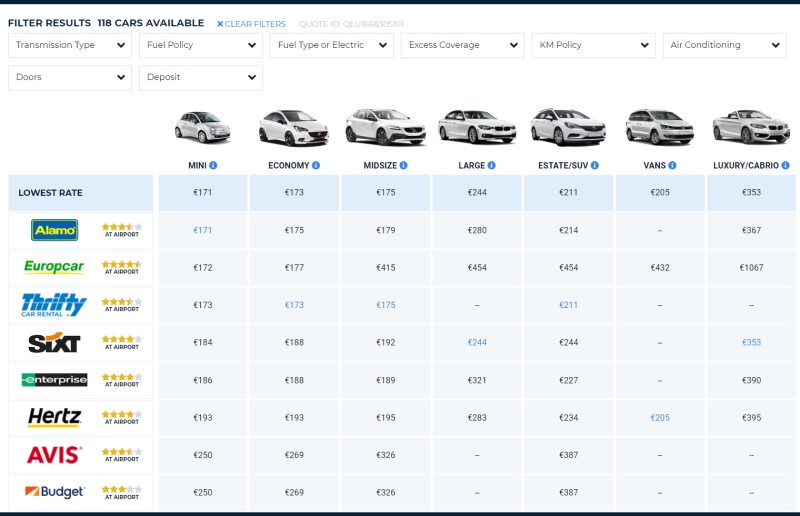The height and width of the screenshot is (516, 800).
Task: Open the Excess Coverage dropdown
Action: click(463, 45)
